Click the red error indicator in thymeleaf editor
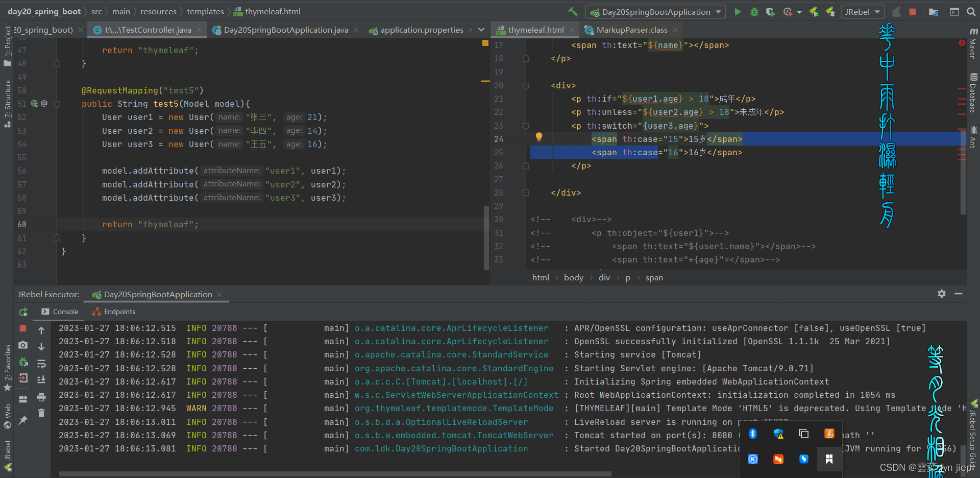Screen dimensions: 980x478 (x=962, y=43)
